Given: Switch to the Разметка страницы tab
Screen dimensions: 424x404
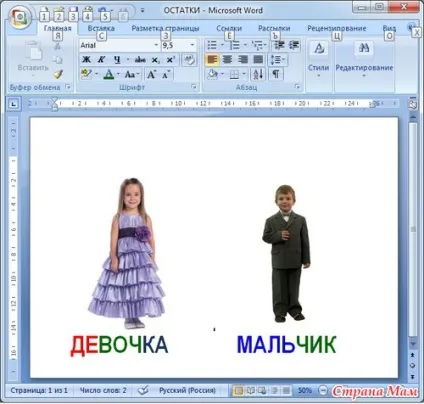Looking at the screenshot, I should coord(165,28).
